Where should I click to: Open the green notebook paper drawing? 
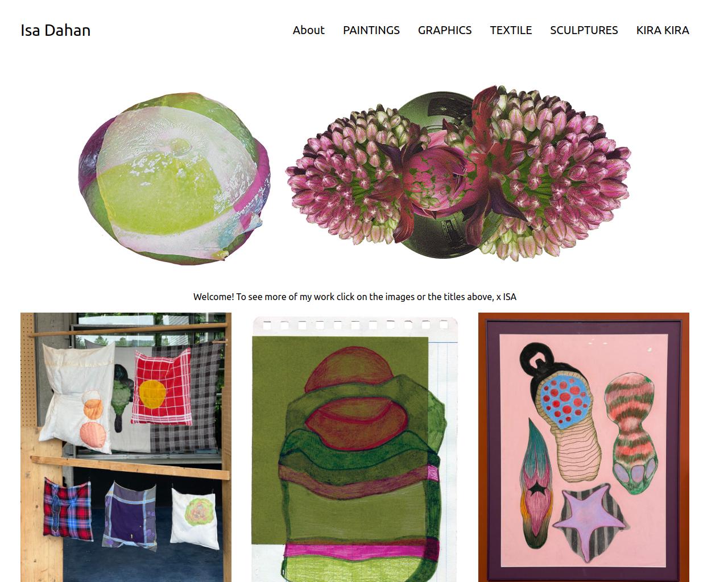point(355,449)
